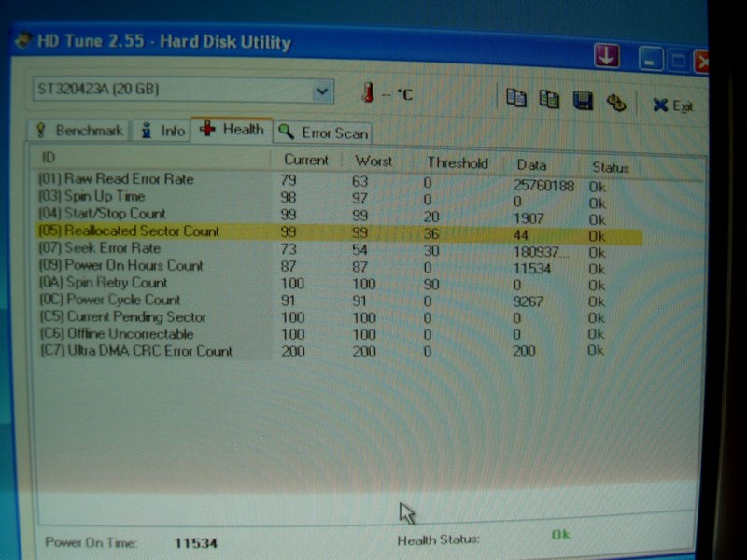Switch to the Info tab
747x560 pixels.
[x=162, y=131]
